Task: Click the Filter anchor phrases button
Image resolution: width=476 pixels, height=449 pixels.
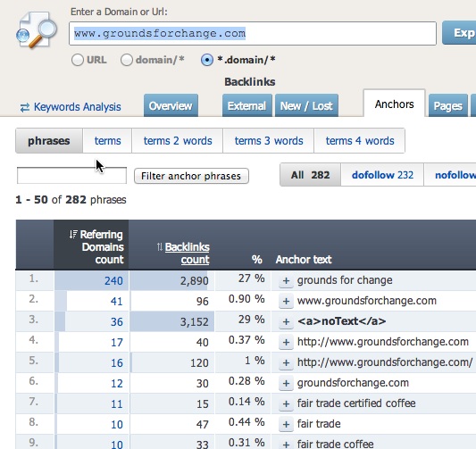Action: pyautogui.click(x=191, y=176)
